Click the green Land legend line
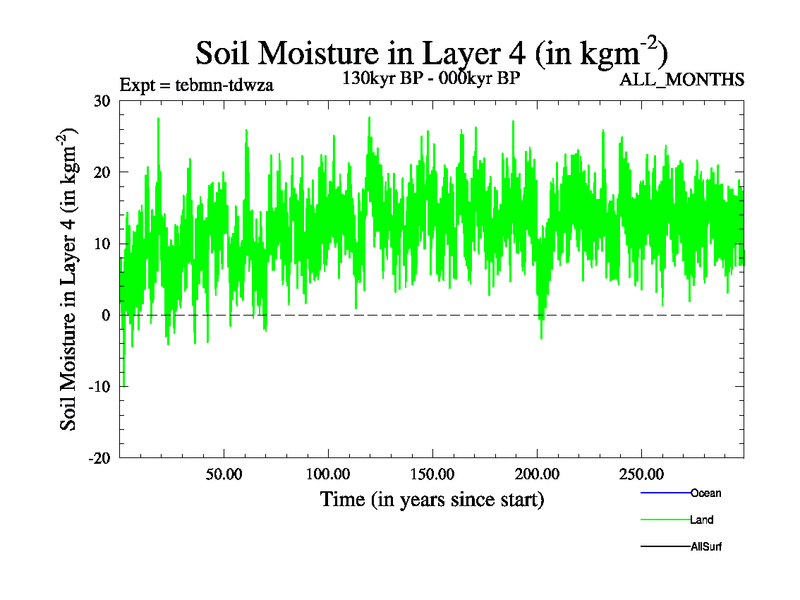Screen dimensions: 800x600 click(664, 520)
